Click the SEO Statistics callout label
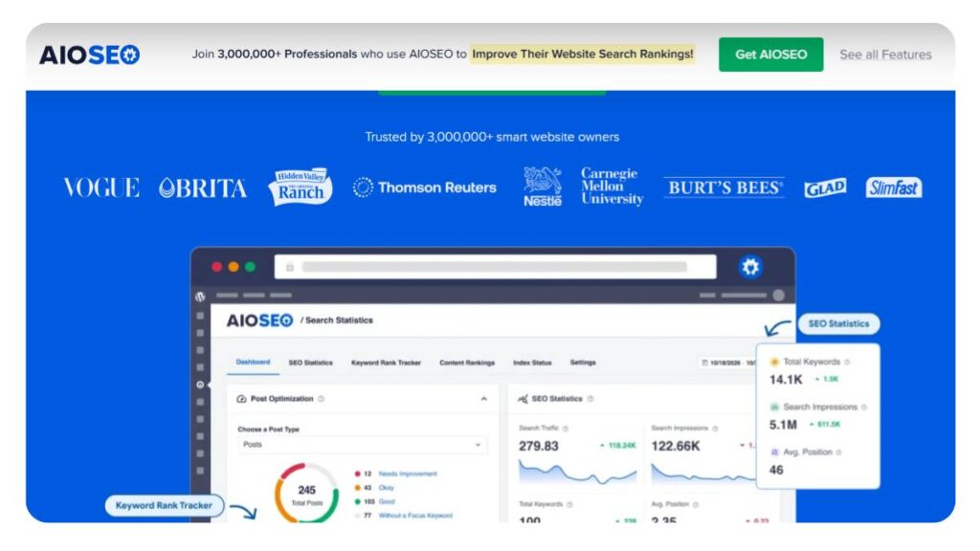The height and width of the screenshot is (551, 980). (x=838, y=323)
